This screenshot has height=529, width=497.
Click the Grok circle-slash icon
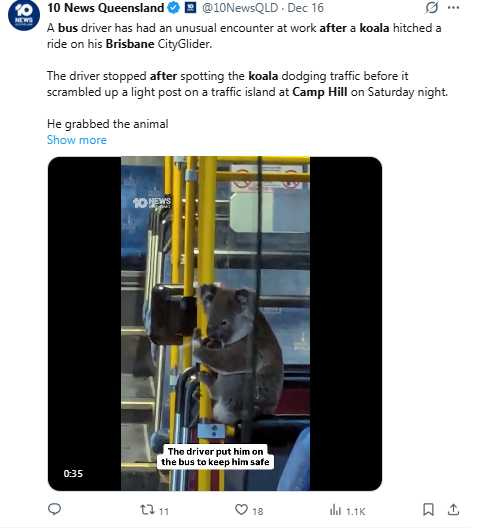432,7
